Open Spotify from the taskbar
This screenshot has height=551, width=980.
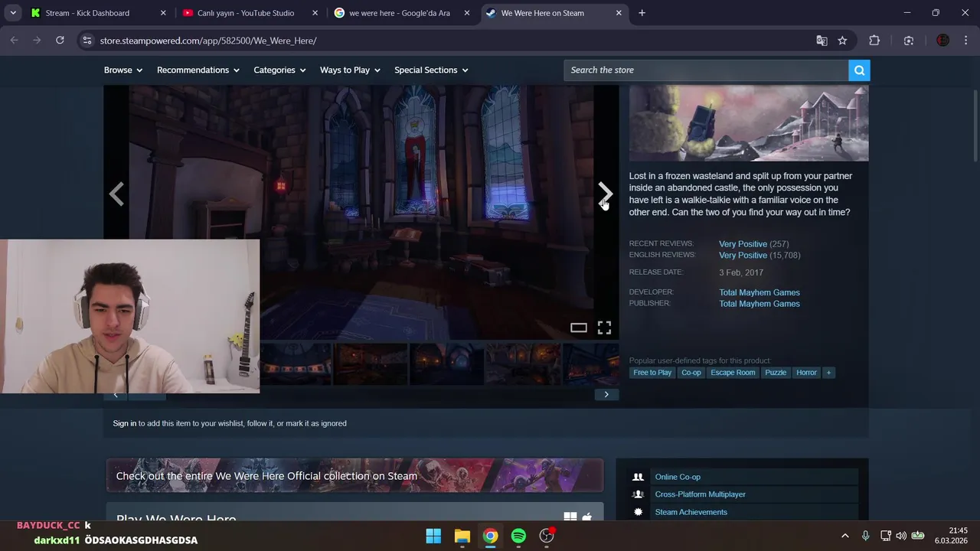point(518,536)
